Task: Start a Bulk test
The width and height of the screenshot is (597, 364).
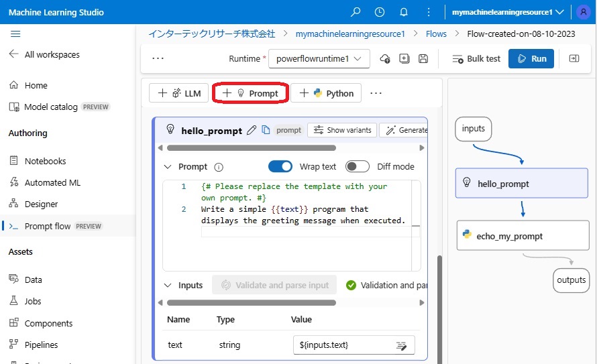Action: tap(476, 58)
